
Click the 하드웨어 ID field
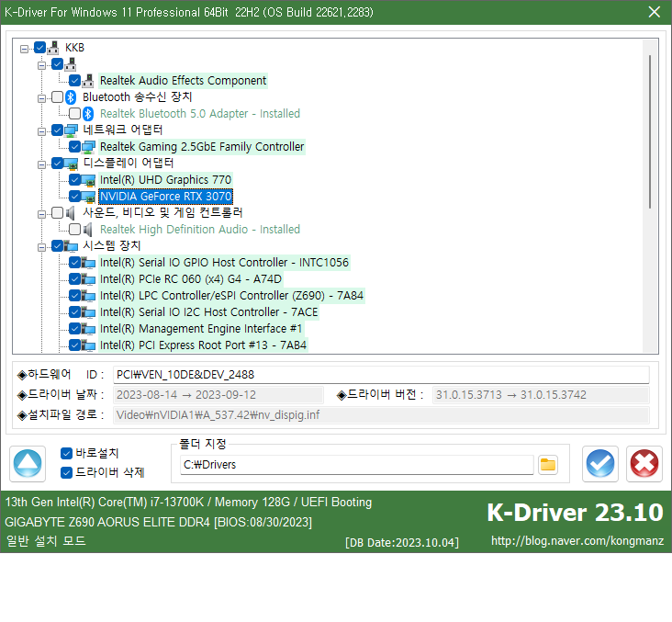click(x=381, y=375)
